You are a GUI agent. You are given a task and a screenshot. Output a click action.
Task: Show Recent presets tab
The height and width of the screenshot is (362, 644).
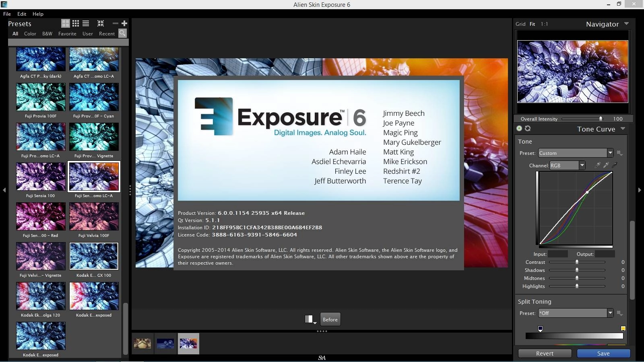pos(107,34)
